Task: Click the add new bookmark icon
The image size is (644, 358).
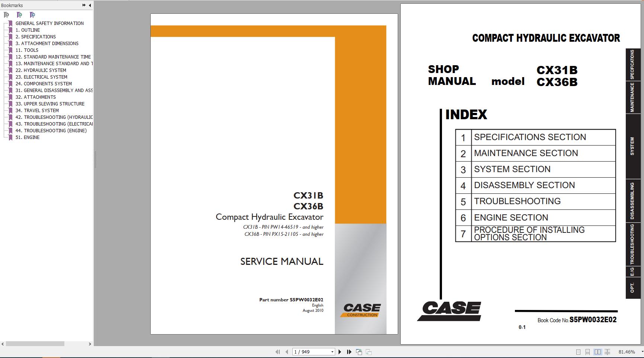Action: pyautogui.click(x=19, y=15)
